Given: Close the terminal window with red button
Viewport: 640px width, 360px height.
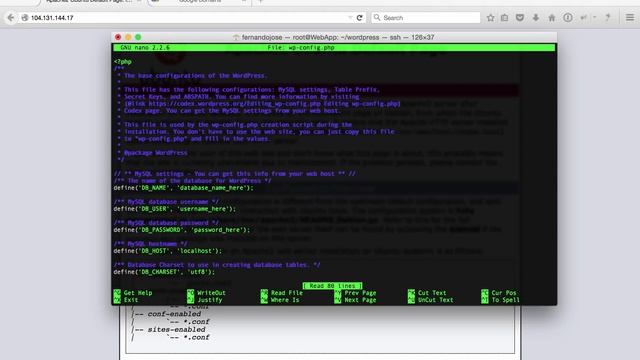Looking at the screenshot, I should (118, 37).
